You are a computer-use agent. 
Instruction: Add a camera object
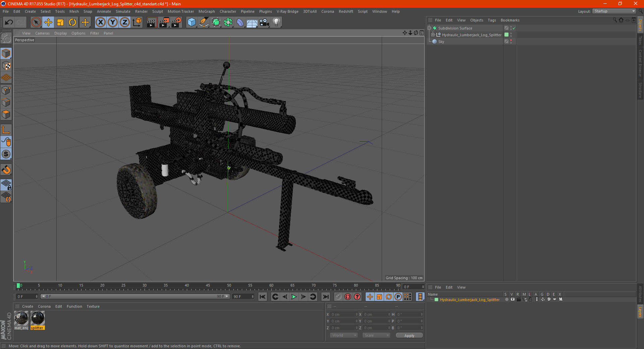tap(264, 22)
